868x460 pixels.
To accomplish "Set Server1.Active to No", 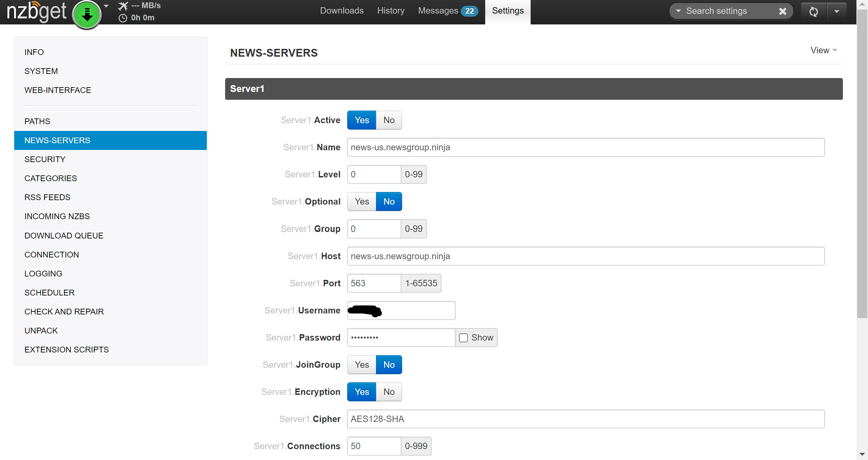I will coord(389,120).
